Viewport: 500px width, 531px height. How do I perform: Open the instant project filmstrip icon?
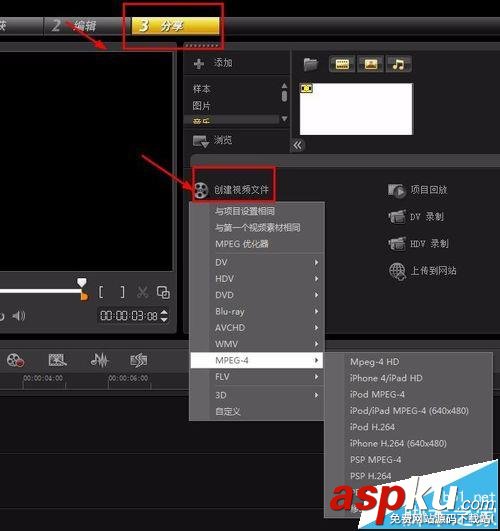point(57,360)
